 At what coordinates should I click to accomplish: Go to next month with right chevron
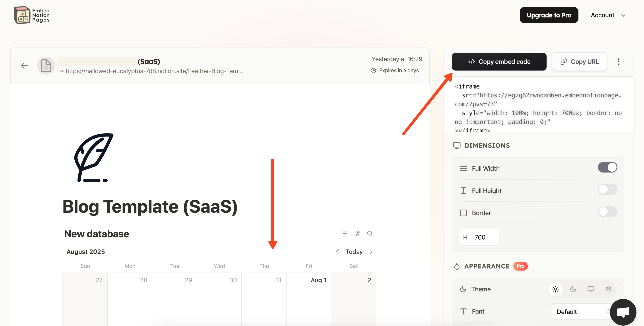[371, 252]
